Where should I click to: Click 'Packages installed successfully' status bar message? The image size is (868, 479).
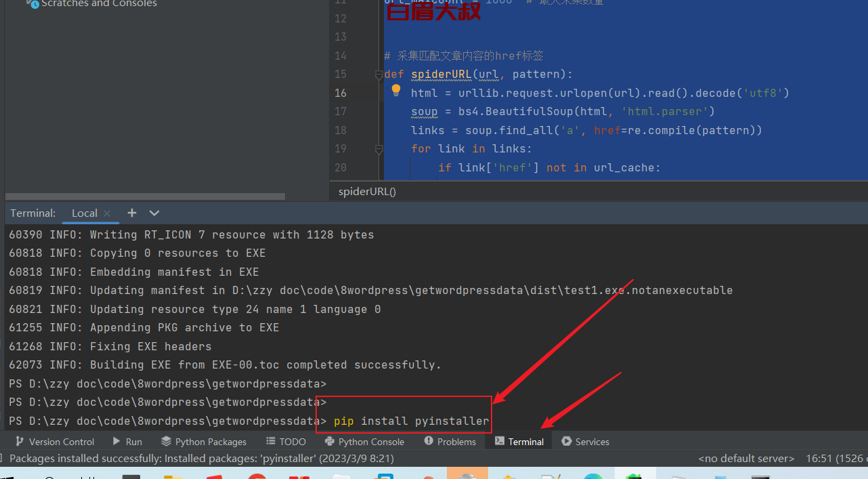click(x=202, y=459)
